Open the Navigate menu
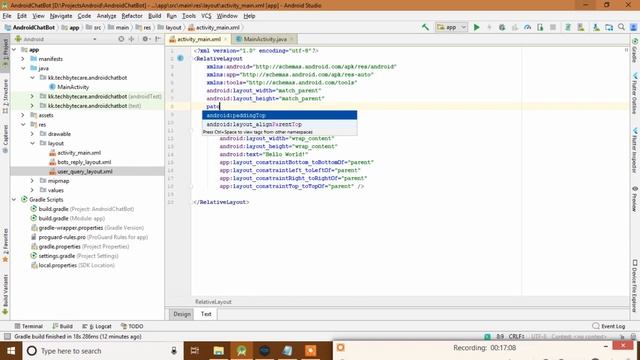The width and height of the screenshot is (640, 360). (x=61, y=16)
